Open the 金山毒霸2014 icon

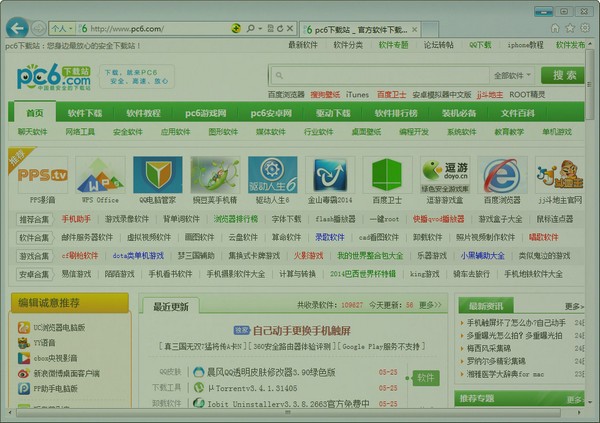tap(330, 175)
